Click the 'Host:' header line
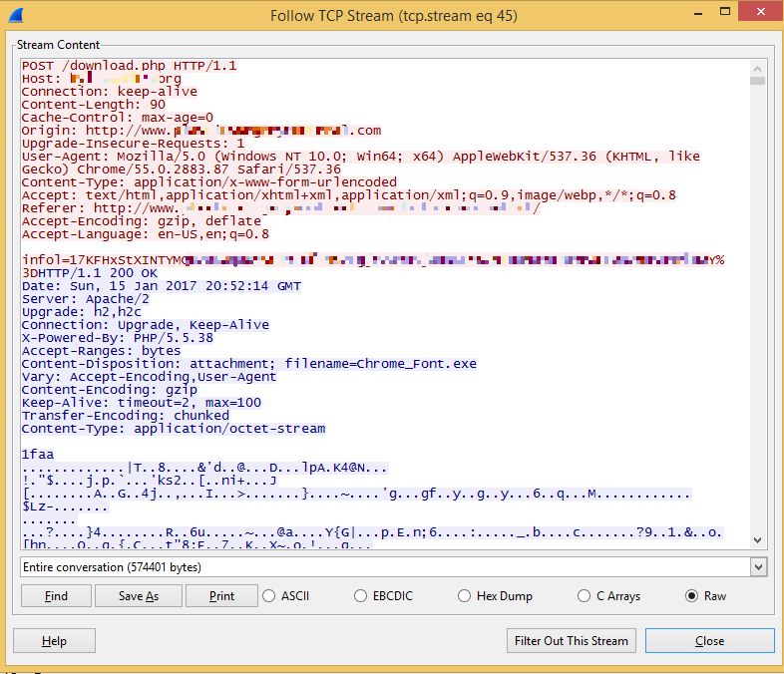784x674 pixels. (x=101, y=79)
